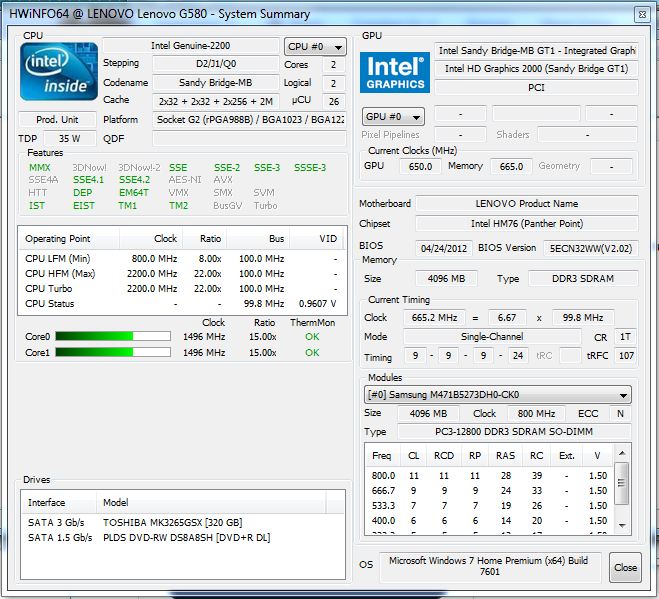The width and height of the screenshot is (659, 599).
Task: Open the CPU #0 selector dropdown
Action: click(x=315, y=47)
